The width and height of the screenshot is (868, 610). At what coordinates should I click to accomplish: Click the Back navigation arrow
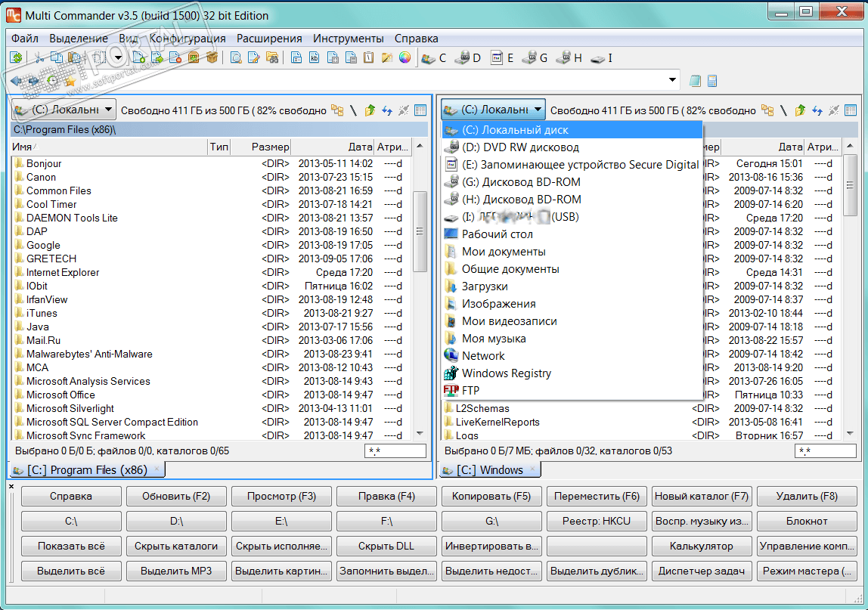click(x=16, y=82)
